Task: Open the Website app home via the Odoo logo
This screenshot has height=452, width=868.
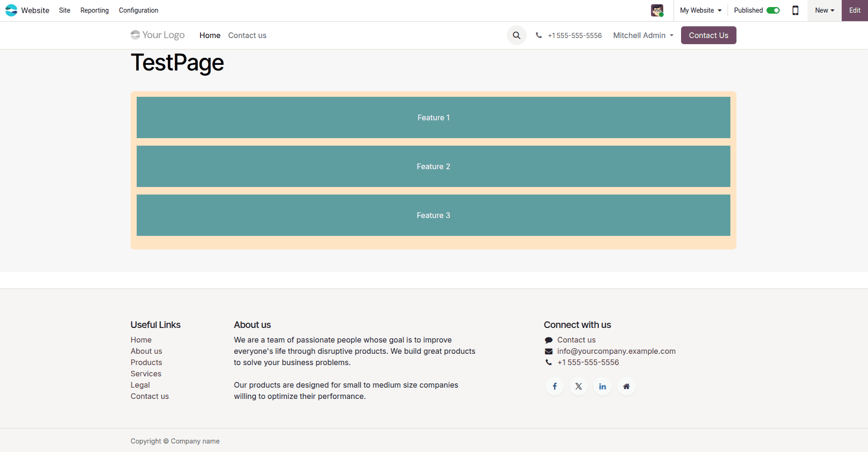Action: pos(11,10)
